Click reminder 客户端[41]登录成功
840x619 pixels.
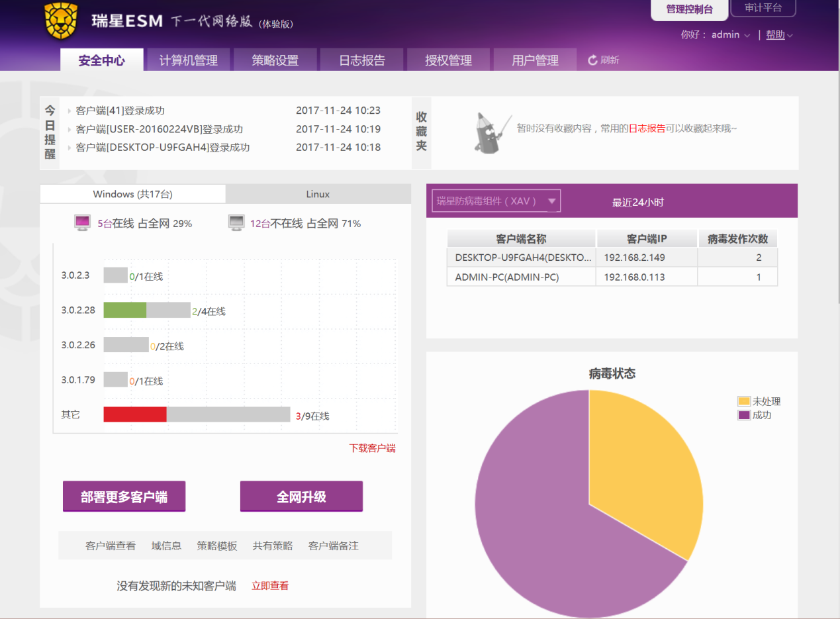(x=120, y=111)
